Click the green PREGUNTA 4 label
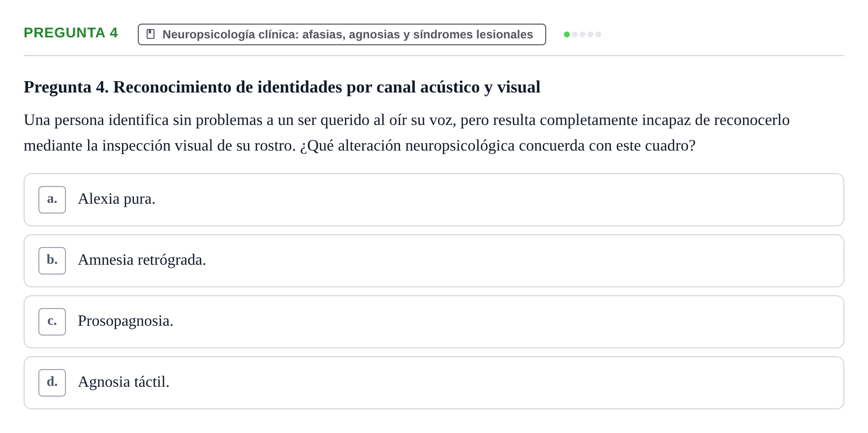The image size is (868, 433). pos(71,32)
